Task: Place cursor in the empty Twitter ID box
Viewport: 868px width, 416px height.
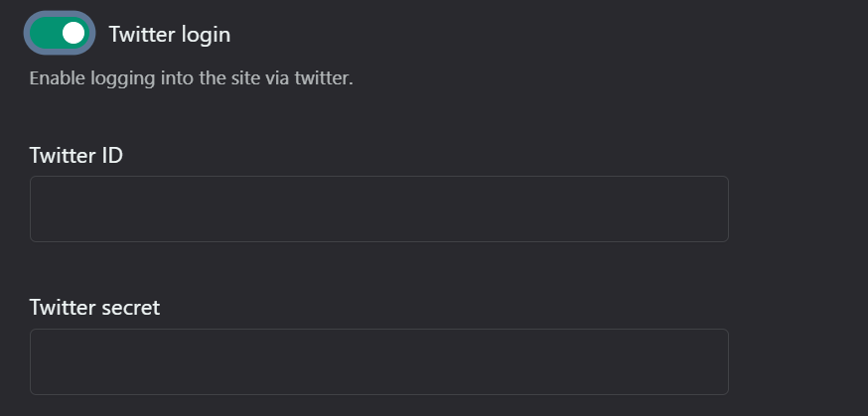Action: (379, 209)
